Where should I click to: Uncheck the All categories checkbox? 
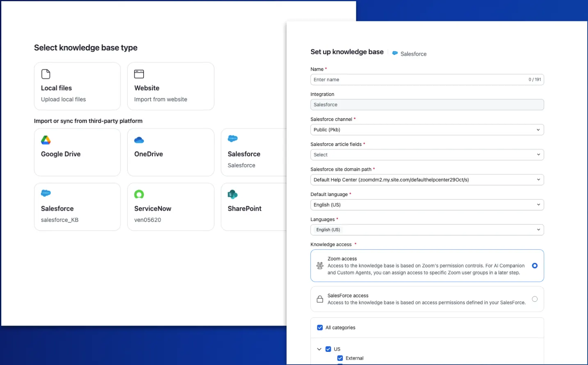pyautogui.click(x=319, y=327)
